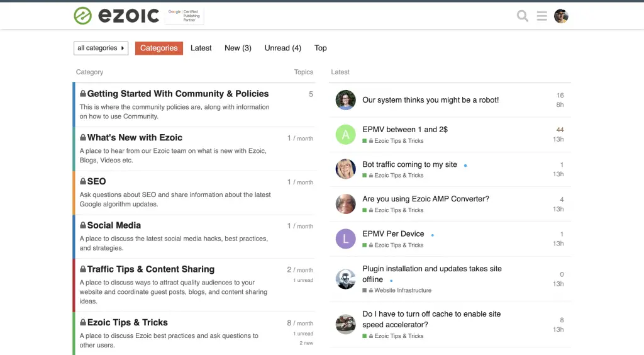This screenshot has height=355, width=644.
Task: Open the search magnifier icon
Action: click(x=523, y=16)
